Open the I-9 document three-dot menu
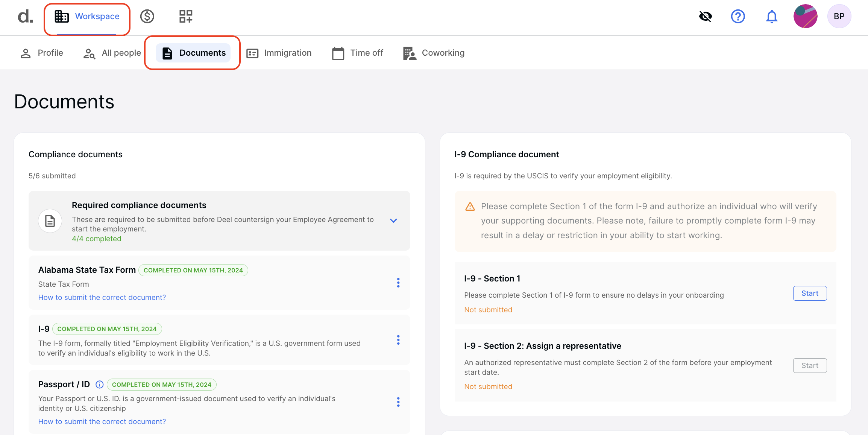 click(398, 340)
